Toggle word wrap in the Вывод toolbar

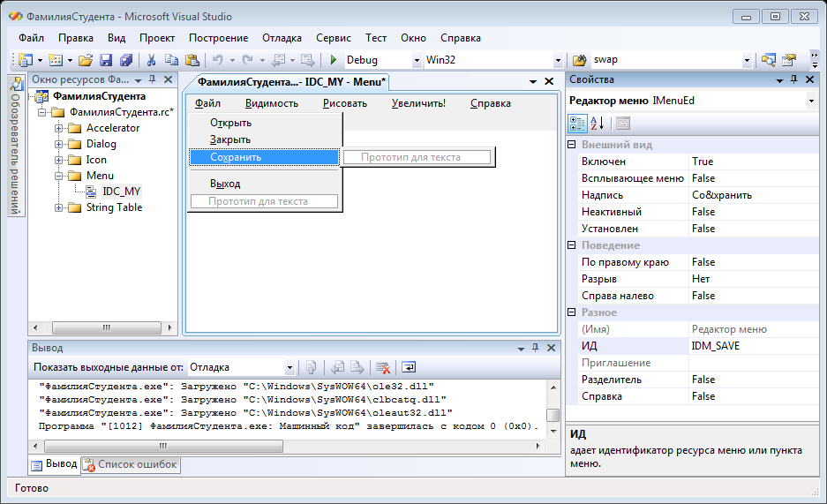coord(409,367)
